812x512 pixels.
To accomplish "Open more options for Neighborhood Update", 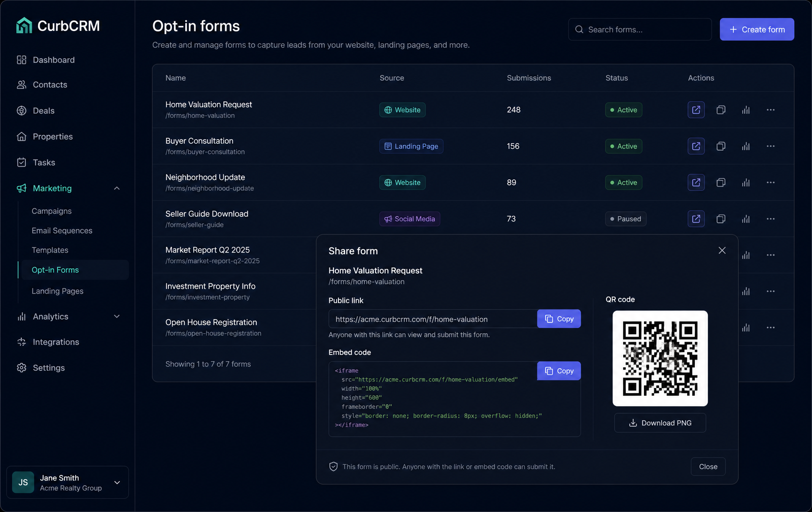I will [x=770, y=182].
